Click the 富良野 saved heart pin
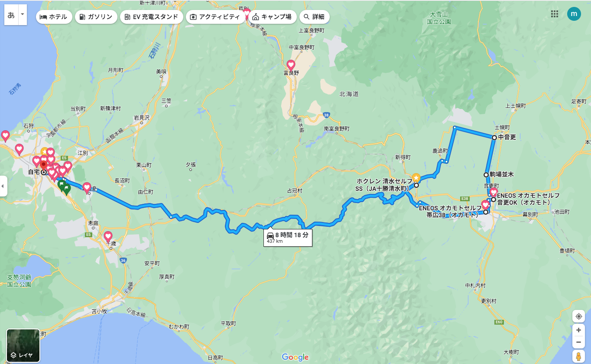 [291, 65]
